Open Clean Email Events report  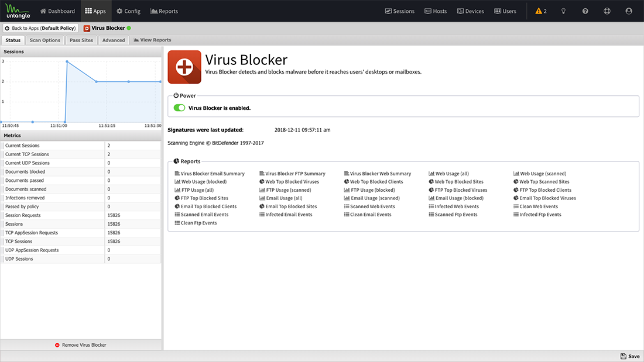pyautogui.click(x=368, y=215)
